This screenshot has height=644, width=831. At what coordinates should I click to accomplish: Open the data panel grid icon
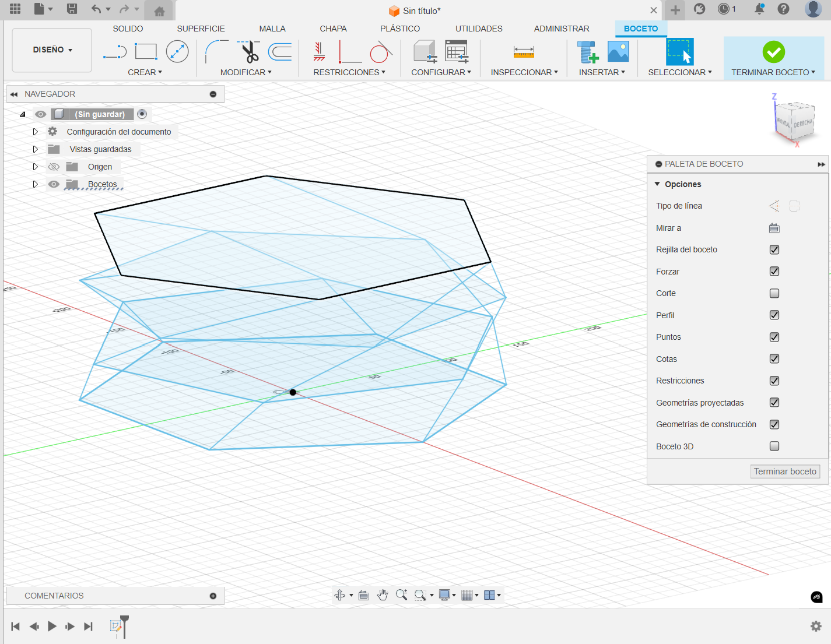[x=15, y=9]
